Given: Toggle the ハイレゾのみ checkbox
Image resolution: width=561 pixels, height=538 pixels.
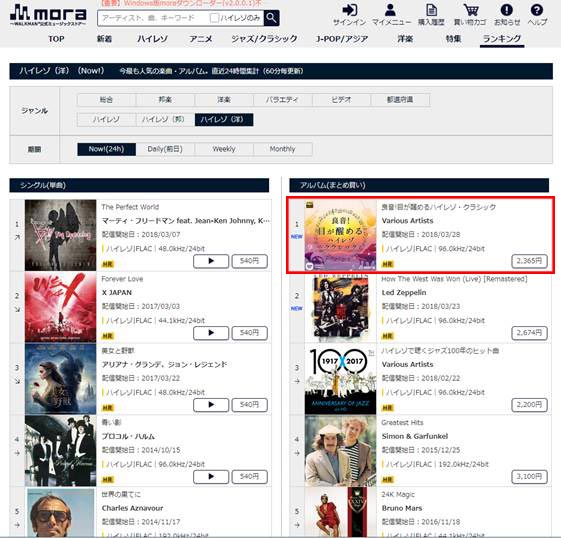Looking at the screenshot, I should coord(214,18).
